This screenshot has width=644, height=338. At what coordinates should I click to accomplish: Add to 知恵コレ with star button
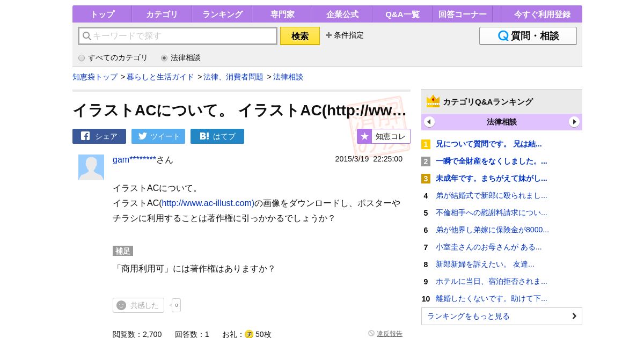tap(384, 136)
